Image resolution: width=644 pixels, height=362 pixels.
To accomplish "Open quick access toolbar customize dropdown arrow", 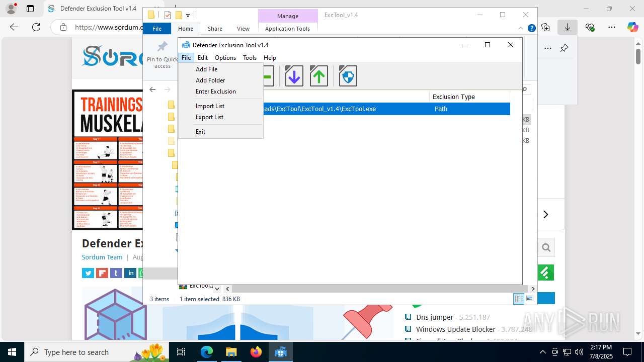I will click(x=188, y=16).
